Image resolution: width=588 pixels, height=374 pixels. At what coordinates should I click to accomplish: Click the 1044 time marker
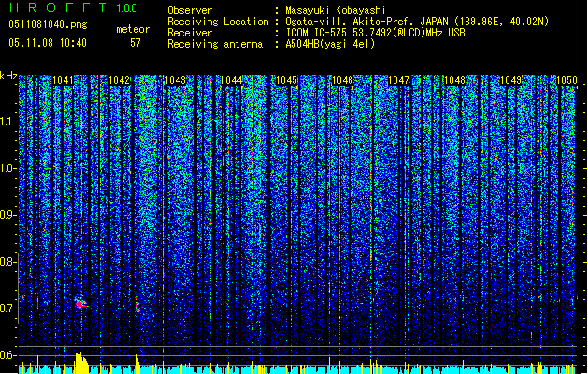click(x=232, y=80)
